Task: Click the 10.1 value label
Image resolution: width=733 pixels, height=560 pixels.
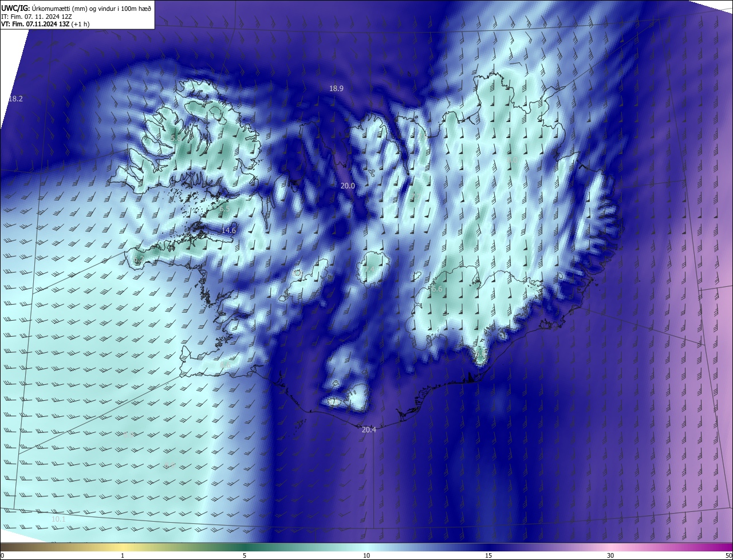Action: point(58,519)
